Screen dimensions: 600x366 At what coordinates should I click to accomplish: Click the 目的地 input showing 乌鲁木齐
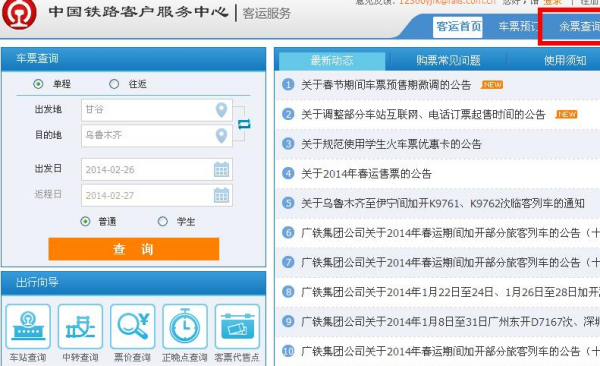coord(157,135)
